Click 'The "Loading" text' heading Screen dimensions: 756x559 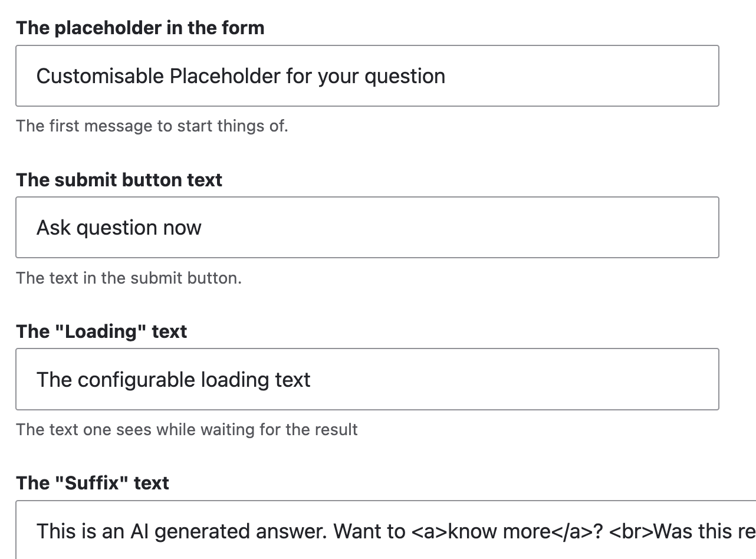coord(101,331)
